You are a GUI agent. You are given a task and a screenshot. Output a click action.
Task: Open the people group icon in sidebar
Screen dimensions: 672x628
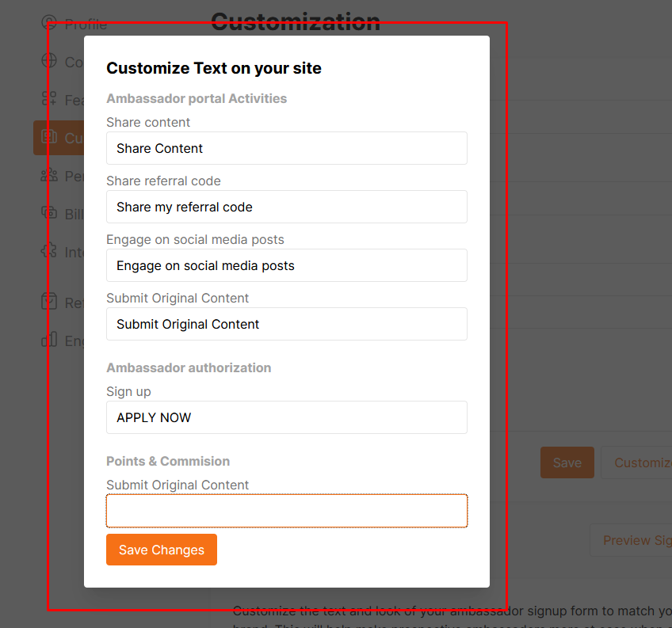[x=49, y=175]
